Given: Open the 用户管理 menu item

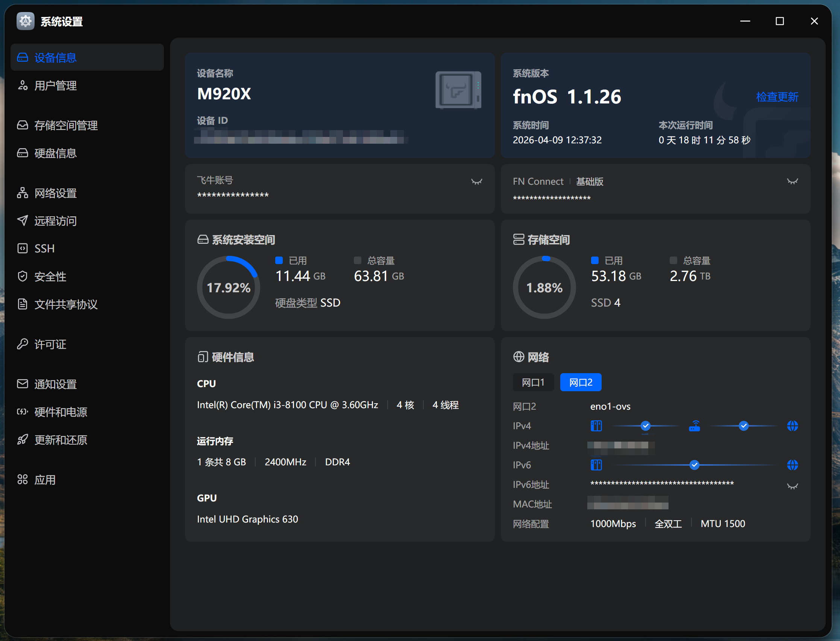Looking at the screenshot, I should point(56,85).
